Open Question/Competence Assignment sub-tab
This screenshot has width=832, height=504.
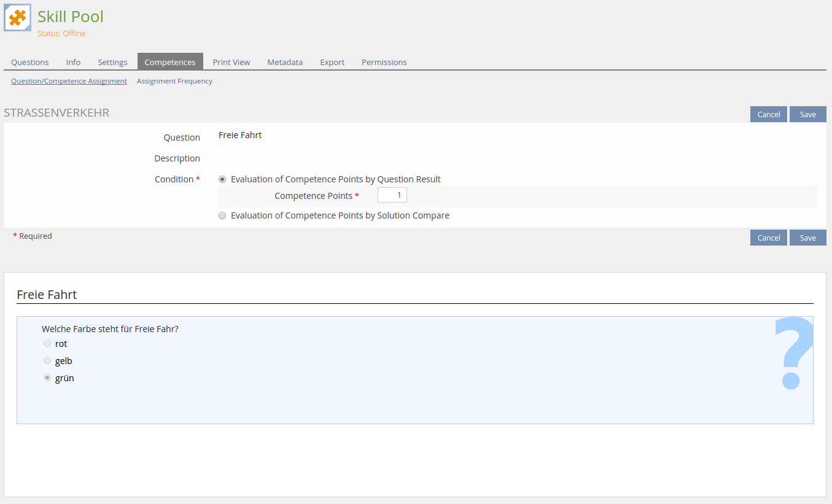(69, 81)
